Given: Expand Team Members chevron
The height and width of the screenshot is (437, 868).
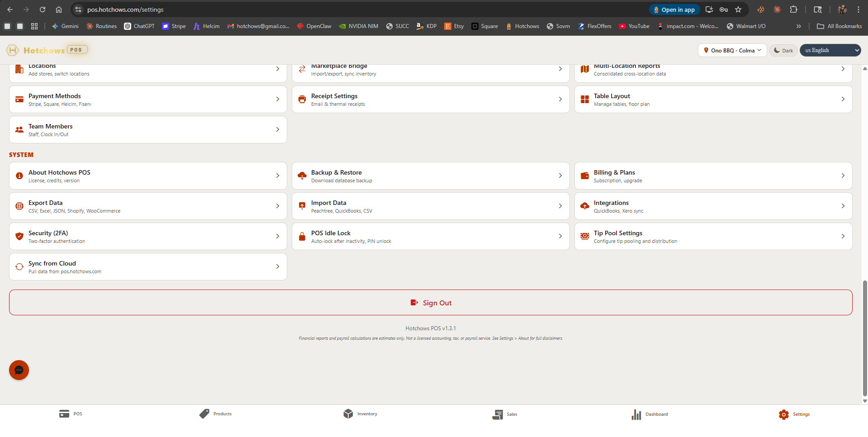Looking at the screenshot, I should (278, 129).
